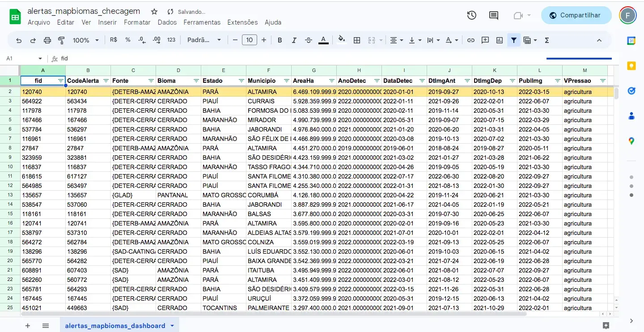Open fill color picker

[342, 40]
